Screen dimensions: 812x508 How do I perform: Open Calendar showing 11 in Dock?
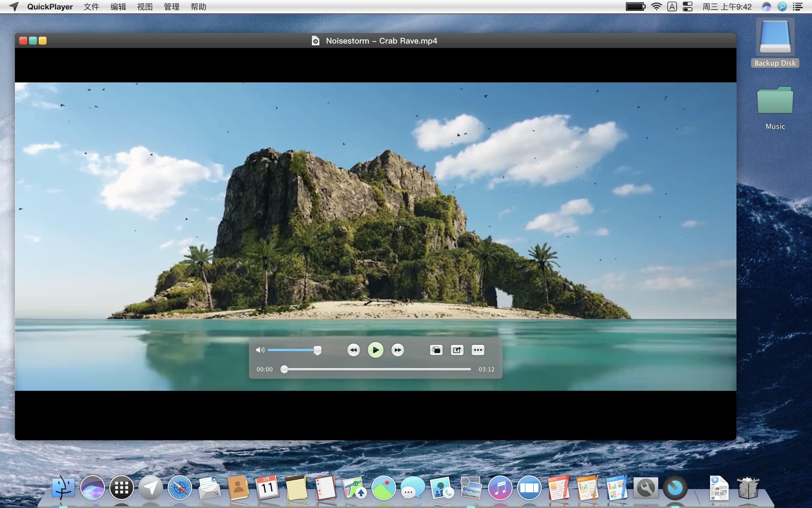(267, 487)
